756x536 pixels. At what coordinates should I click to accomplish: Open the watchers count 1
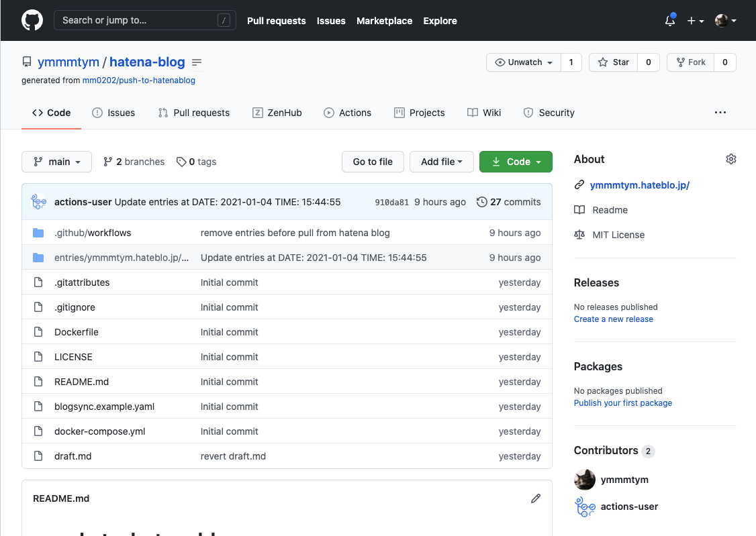[x=571, y=62]
